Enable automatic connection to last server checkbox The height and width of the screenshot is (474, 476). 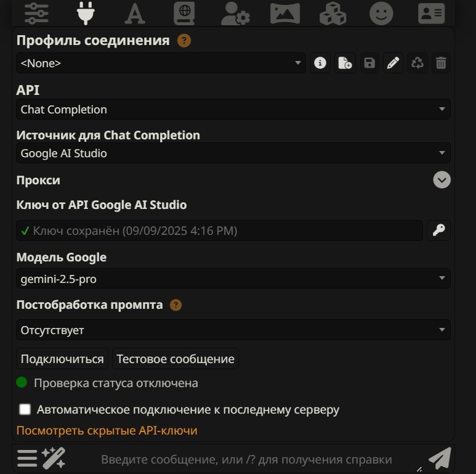click(25, 409)
